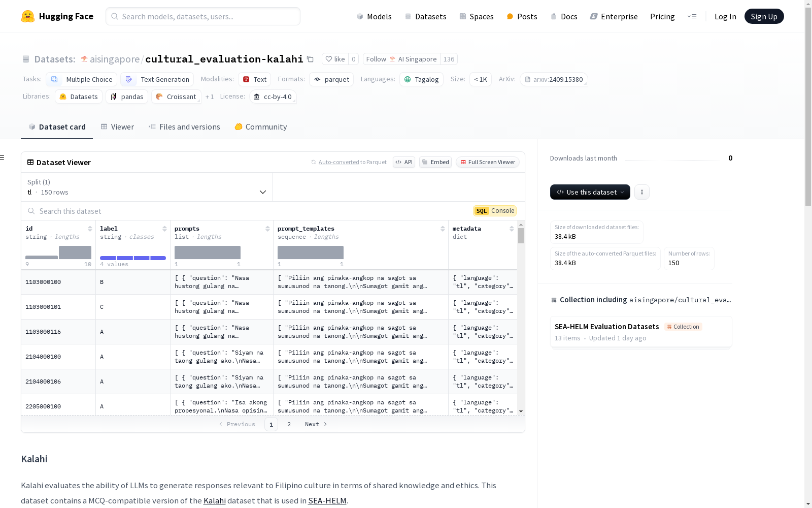Screen dimensions: 812x508
Task: Open the SEA-HELM Evaluation Datasets collection
Action: pyautogui.click(x=641, y=332)
